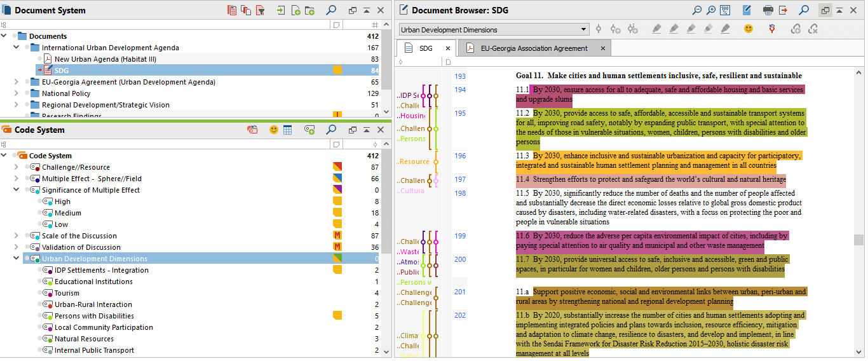Open edit mode for the document

747,10
